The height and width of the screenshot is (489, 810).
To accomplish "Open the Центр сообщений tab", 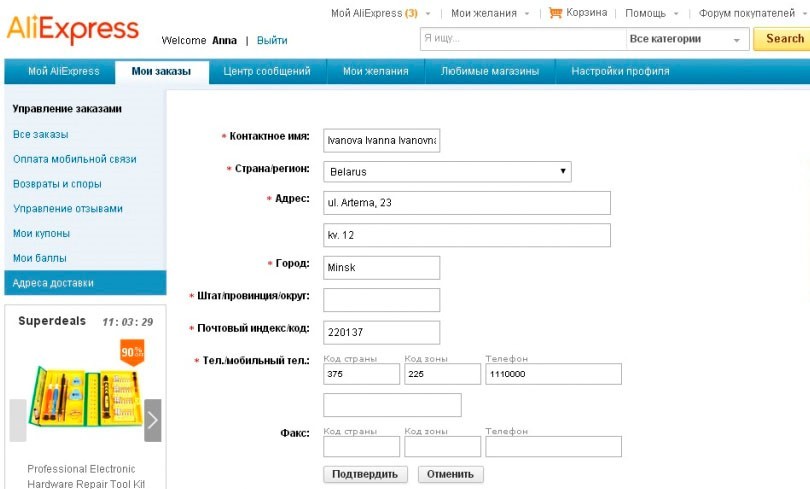I will pyautogui.click(x=267, y=71).
